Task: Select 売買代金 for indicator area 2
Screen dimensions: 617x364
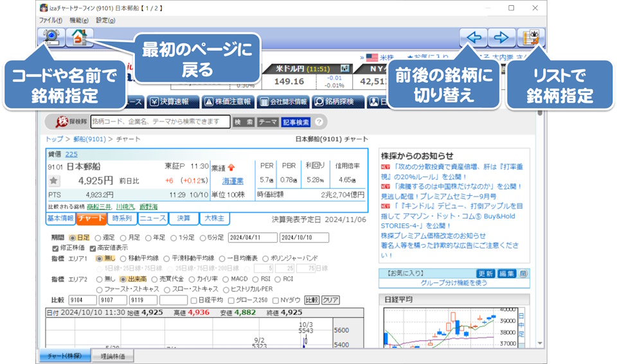Action: [154, 279]
